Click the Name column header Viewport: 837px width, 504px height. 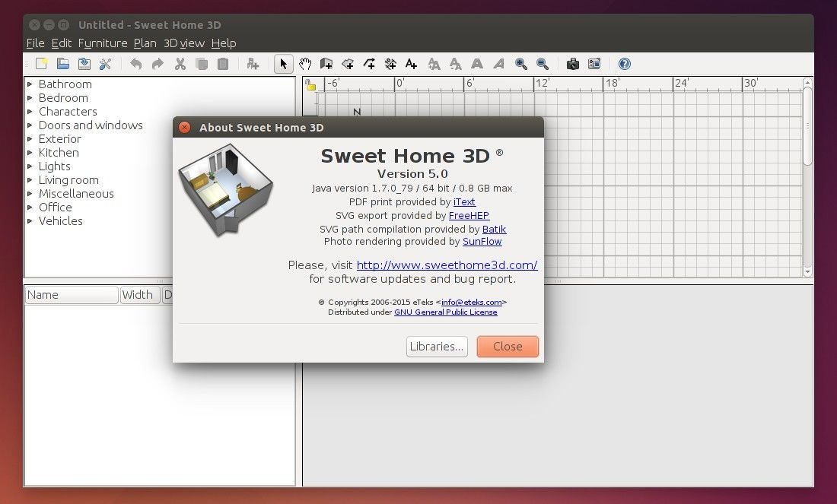[x=72, y=295]
